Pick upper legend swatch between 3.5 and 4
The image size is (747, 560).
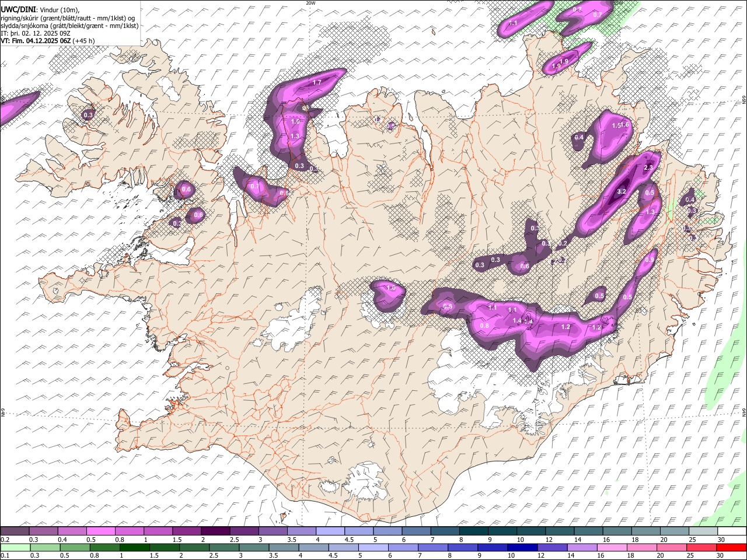pos(301,531)
